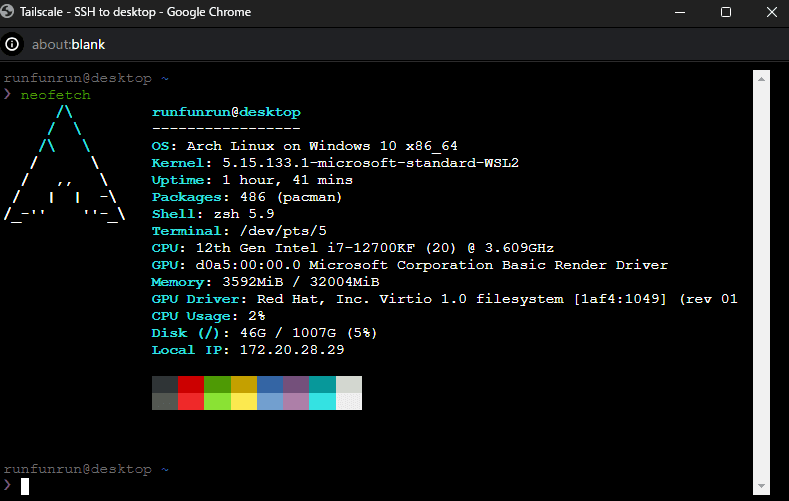Viewport: 789px width, 501px height.
Task: Click the Local IP address 172.20.28.29
Action: pyautogui.click(x=292, y=350)
